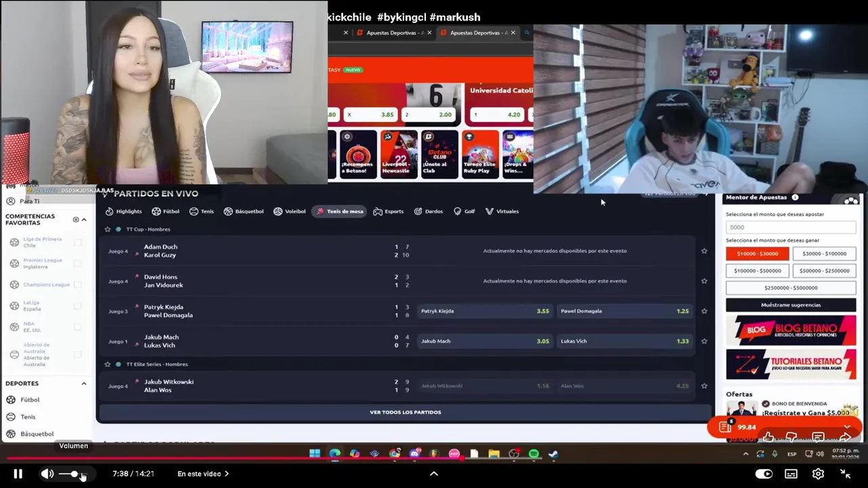Star the David Hons vs Jan Vidourek match

coord(704,281)
